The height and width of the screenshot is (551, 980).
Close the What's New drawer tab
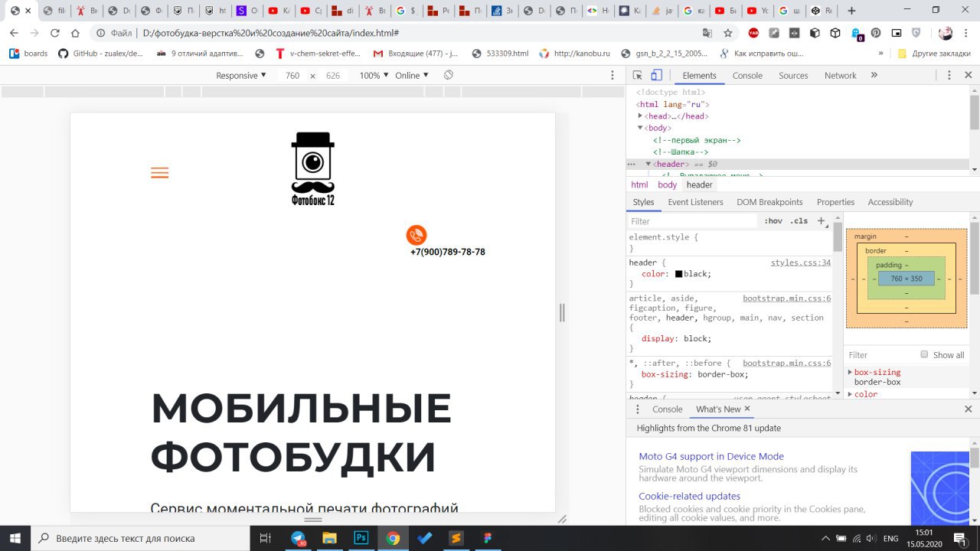coord(748,409)
